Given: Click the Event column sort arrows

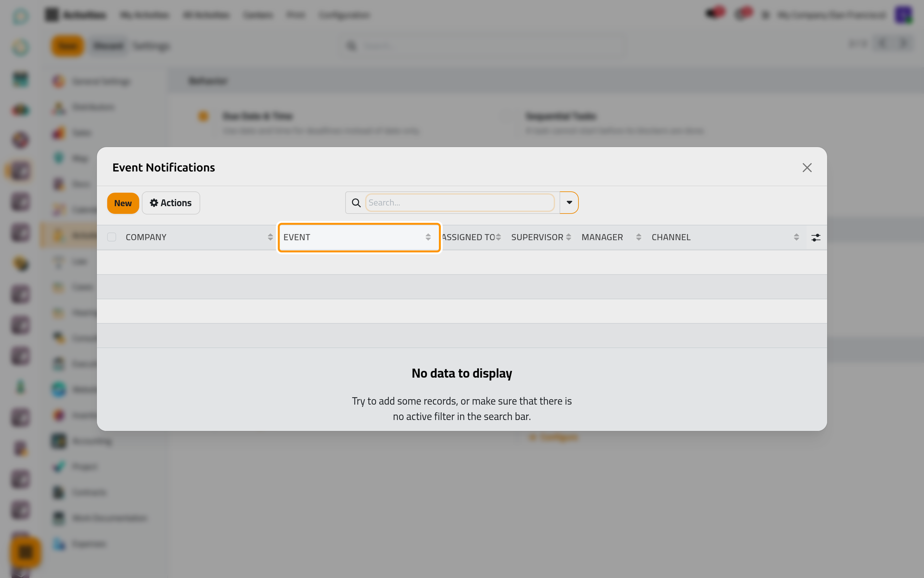Looking at the screenshot, I should pos(428,237).
